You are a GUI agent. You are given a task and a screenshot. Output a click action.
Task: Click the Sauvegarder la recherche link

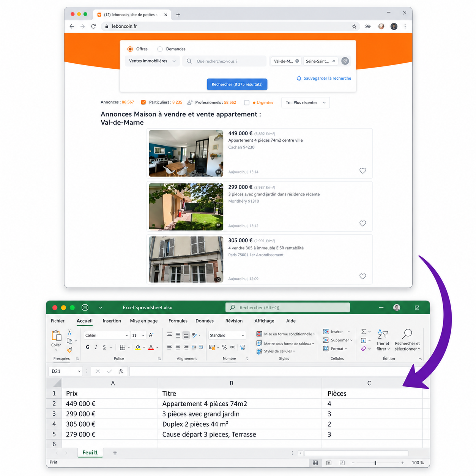click(x=324, y=78)
